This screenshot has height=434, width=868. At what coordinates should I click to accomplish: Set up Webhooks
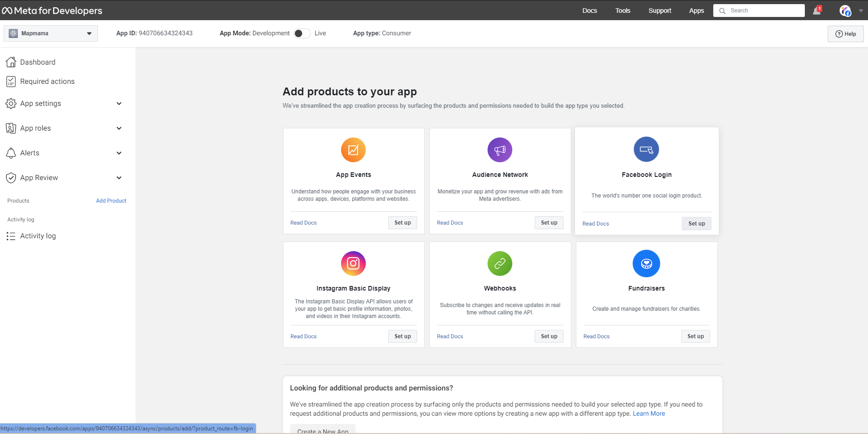(x=549, y=336)
